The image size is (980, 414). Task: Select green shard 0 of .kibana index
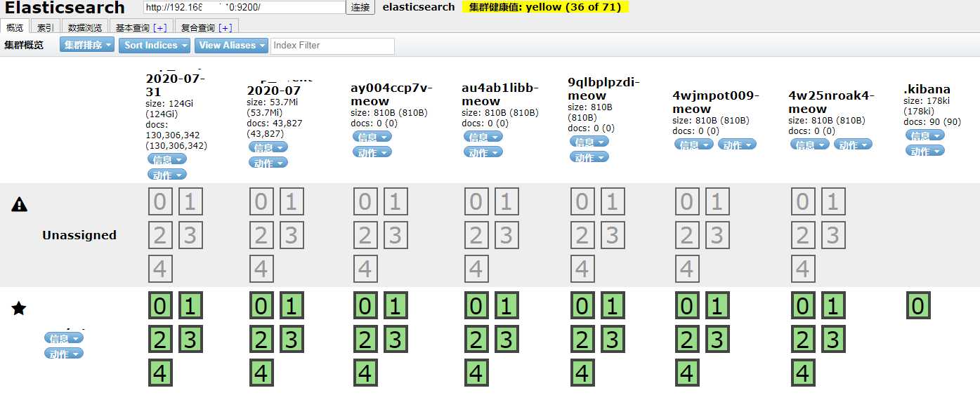918,305
